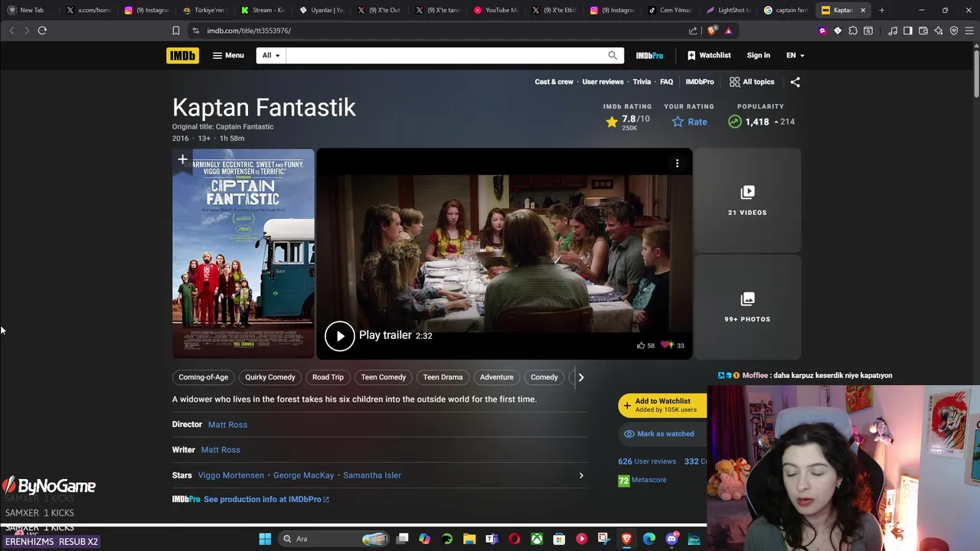This screenshot has width=980, height=551.
Task: Click the search magnifier icon
Action: (x=612, y=55)
